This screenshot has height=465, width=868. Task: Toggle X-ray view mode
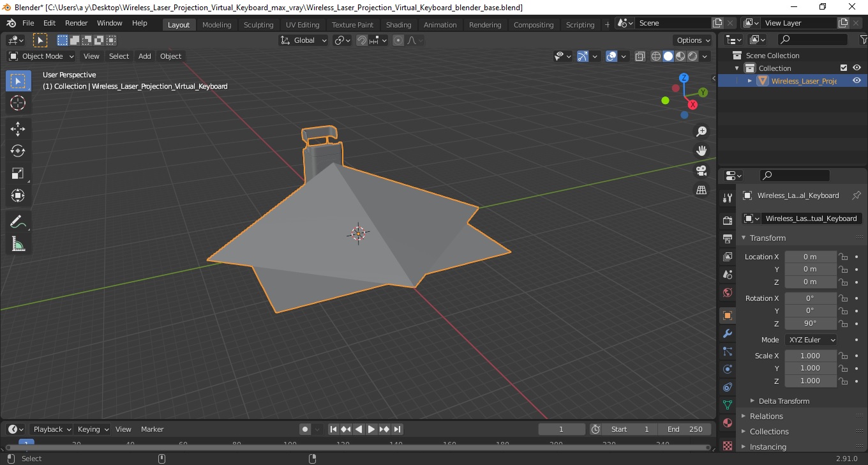(x=640, y=56)
